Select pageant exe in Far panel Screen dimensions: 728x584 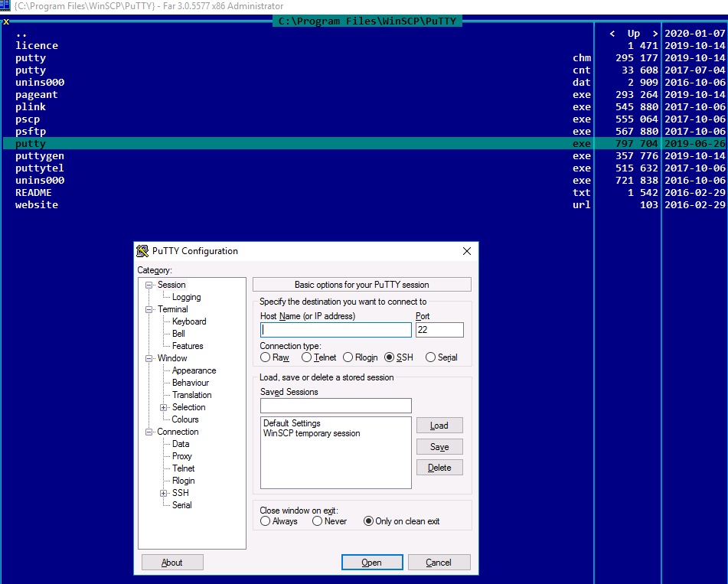[298, 95]
